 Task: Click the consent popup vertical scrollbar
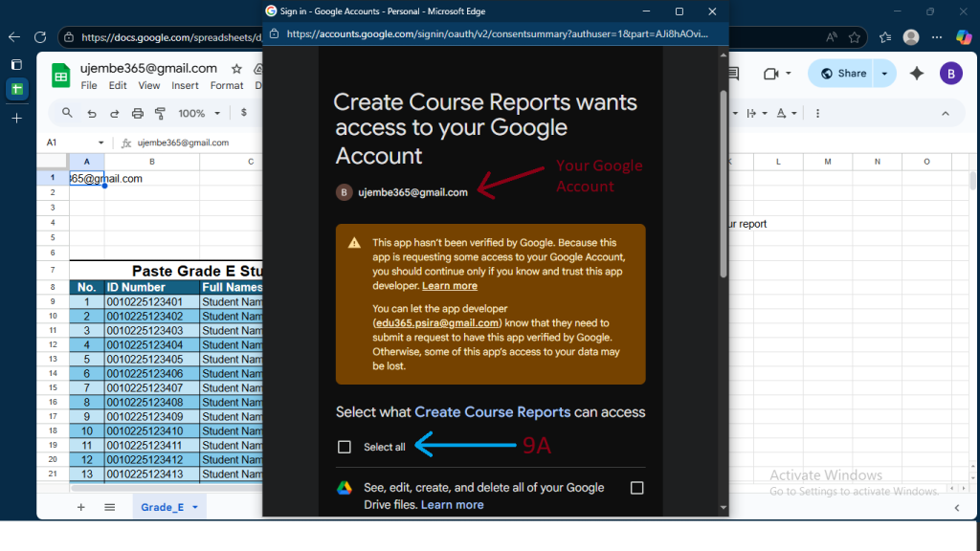point(723,182)
